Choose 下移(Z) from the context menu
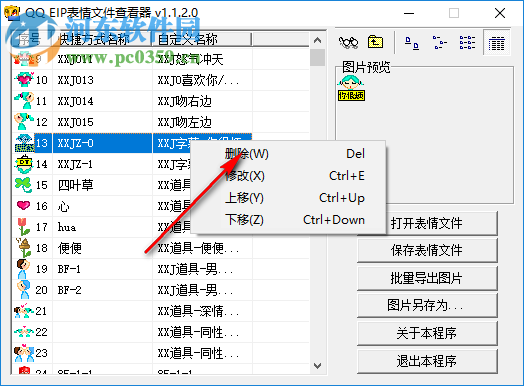 coord(288,220)
